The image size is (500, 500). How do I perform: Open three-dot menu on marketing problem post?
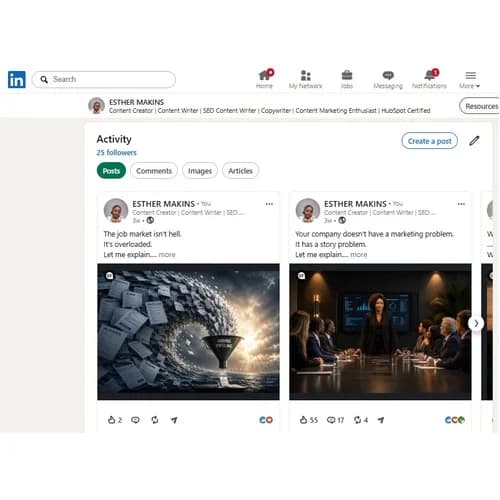[461, 204]
